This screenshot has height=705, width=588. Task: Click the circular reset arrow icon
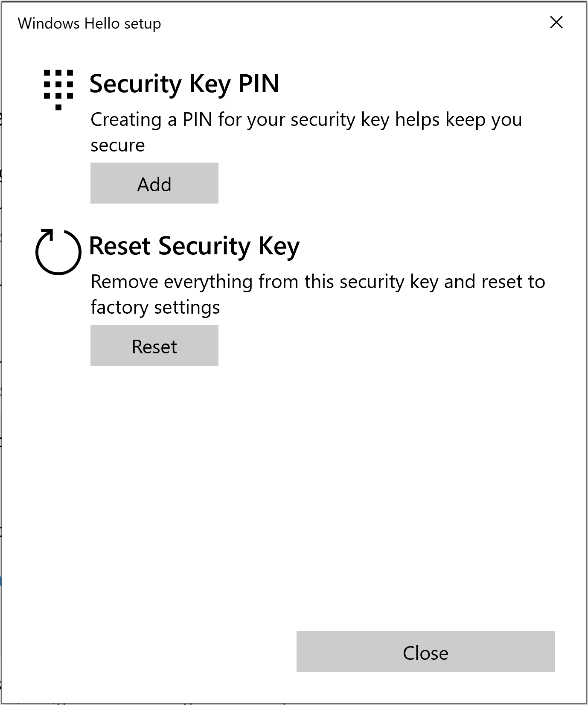(x=58, y=251)
